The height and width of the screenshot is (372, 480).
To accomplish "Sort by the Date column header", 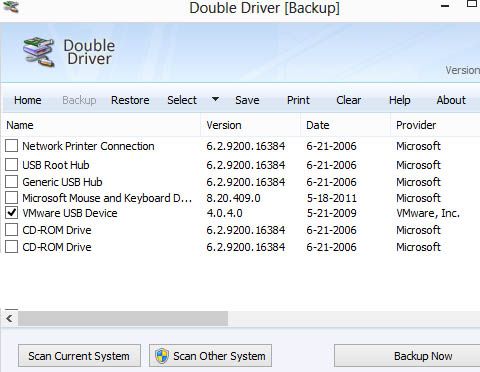I will pos(346,125).
